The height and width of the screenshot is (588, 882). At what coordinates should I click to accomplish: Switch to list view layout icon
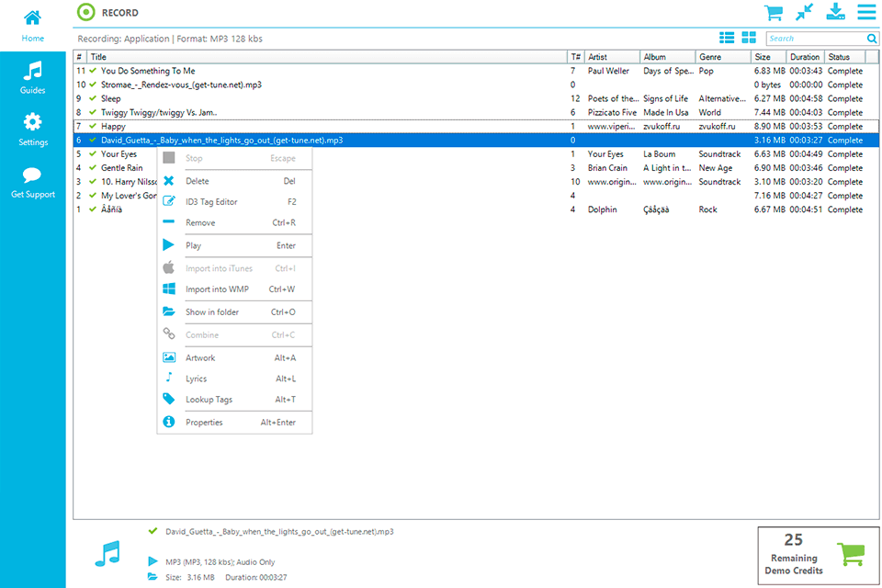pyautogui.click(x=727, y=38)
